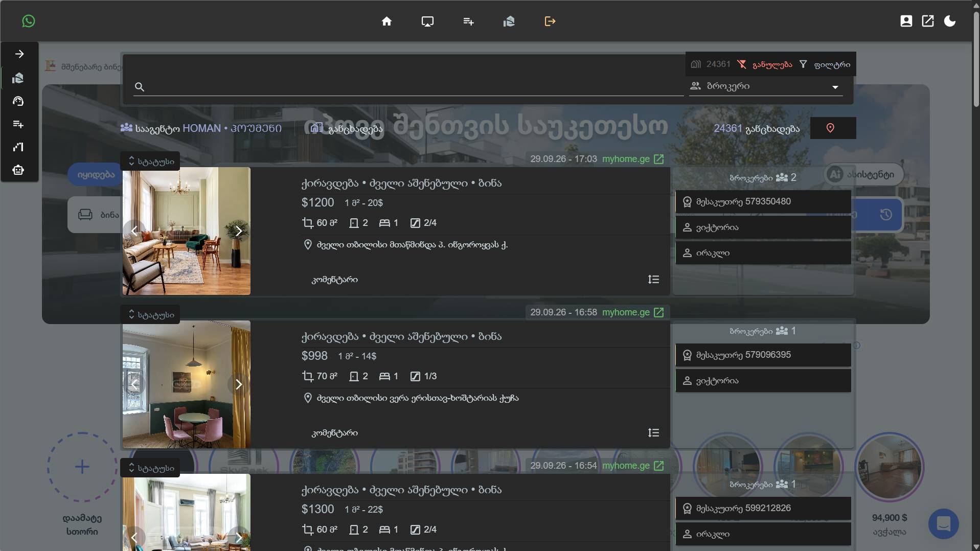This screenshot has width=980, height=551.
Task: Show next photo of the $1200 listing
Action: [239, 231]
